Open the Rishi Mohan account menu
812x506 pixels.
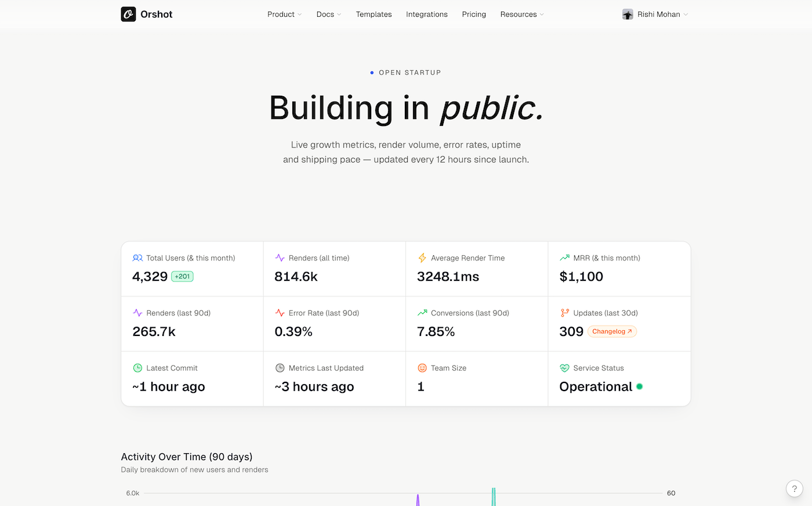coord(655,15)
